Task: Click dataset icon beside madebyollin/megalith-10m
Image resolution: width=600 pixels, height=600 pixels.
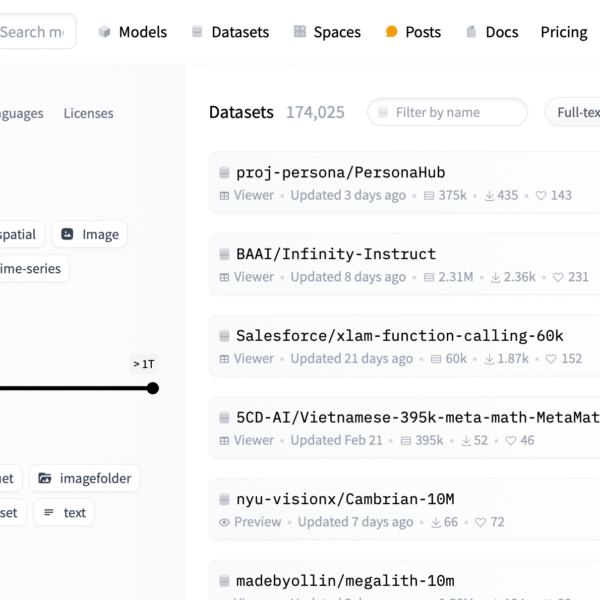Action: click(224, 581)
